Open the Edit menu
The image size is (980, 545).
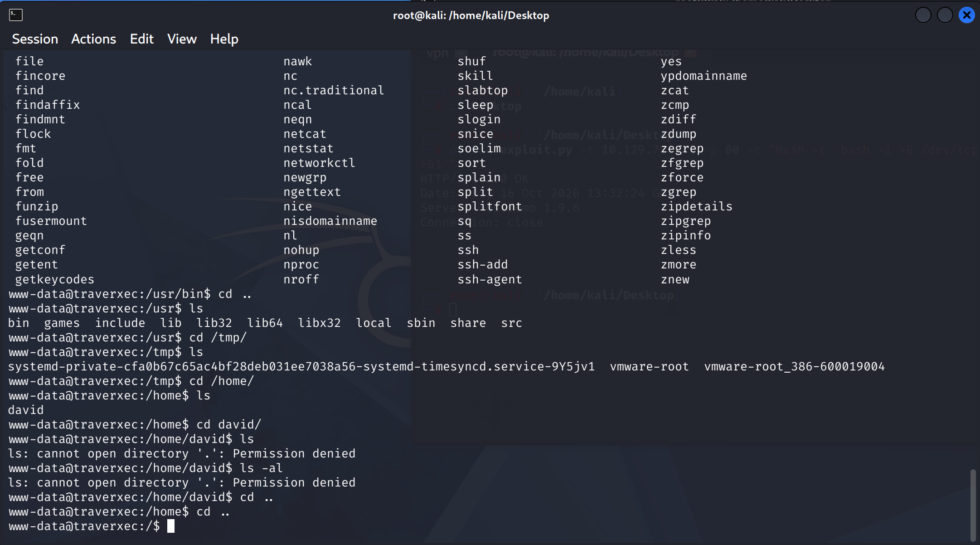point(141,39)
